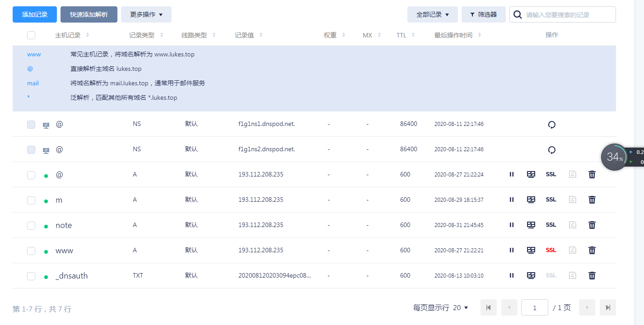Click the 添加记录 button
Screen dimensions: 644x325
[x=34, y=14]
